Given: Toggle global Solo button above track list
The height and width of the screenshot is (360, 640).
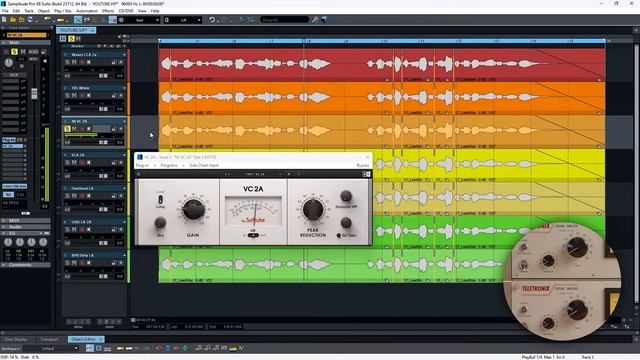Looking at the screenshot, I should coord(71,39).
